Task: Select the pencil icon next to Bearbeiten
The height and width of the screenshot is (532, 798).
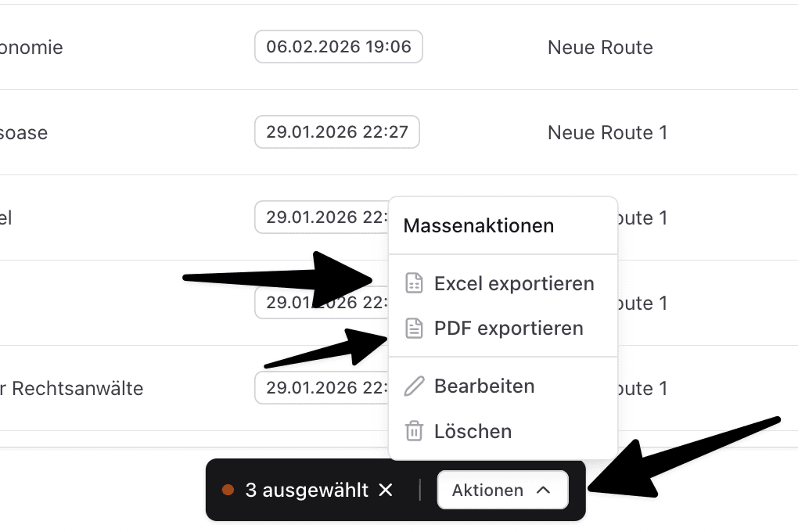Action: pyautogui.click(x=414, y=386)
